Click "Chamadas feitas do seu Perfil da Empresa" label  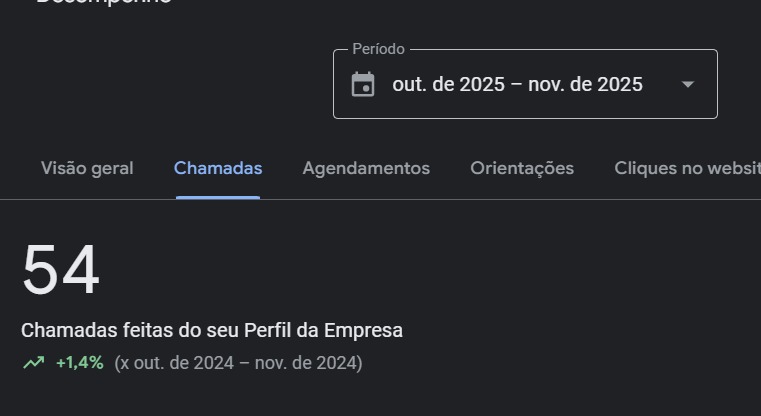coord(212,330)
